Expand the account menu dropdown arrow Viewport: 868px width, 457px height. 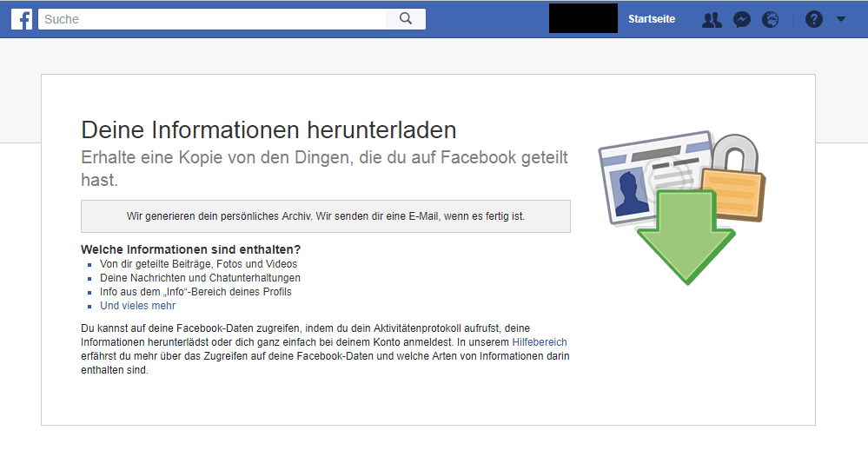coord(840,19)
